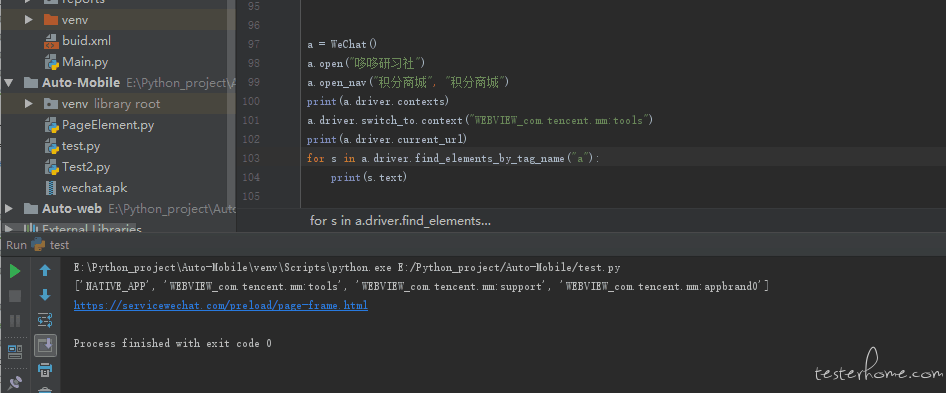Expand the venv library root folder

click(x=28, y=104)
